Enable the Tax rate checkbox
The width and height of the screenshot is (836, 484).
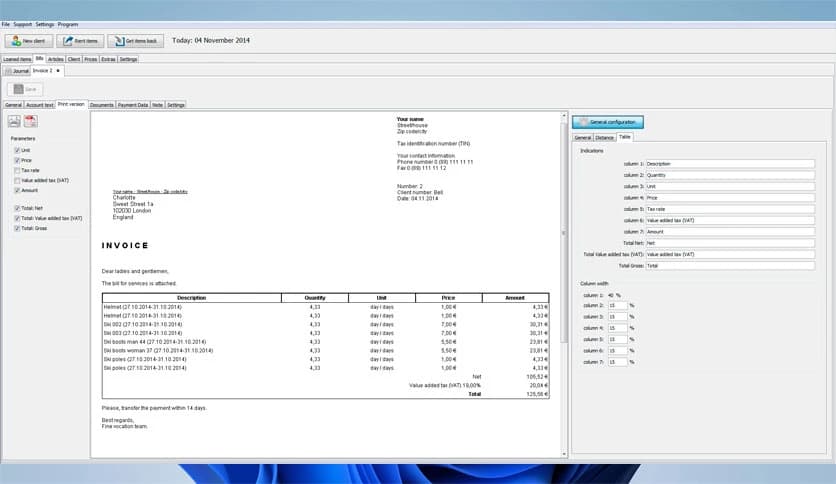click(x=17, y=170)
